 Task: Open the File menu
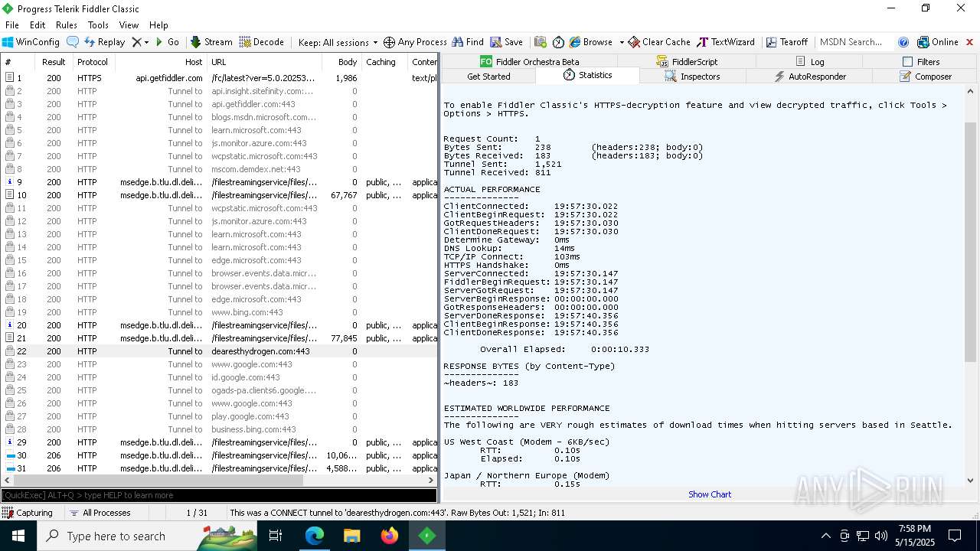coord(12,25)
